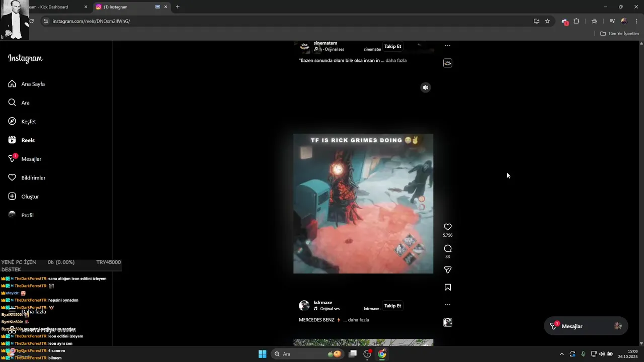Open Bildirimler notifications
The height and width of the screenshot is (362, 644).
coord(27,177)
